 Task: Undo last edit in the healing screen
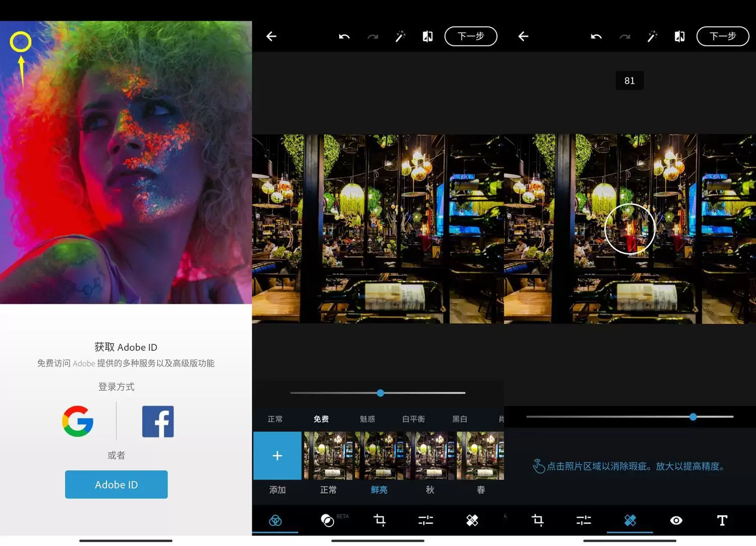tap(596, 36)
